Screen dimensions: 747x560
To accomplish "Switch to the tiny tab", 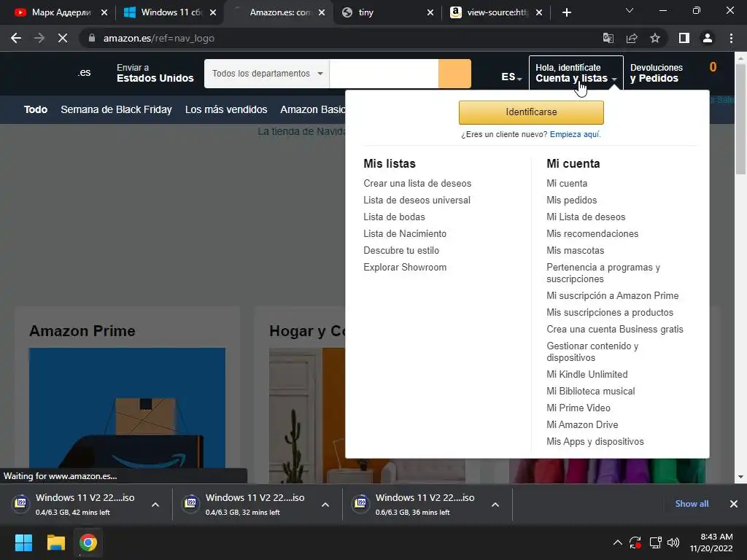I will coord(386,12).
